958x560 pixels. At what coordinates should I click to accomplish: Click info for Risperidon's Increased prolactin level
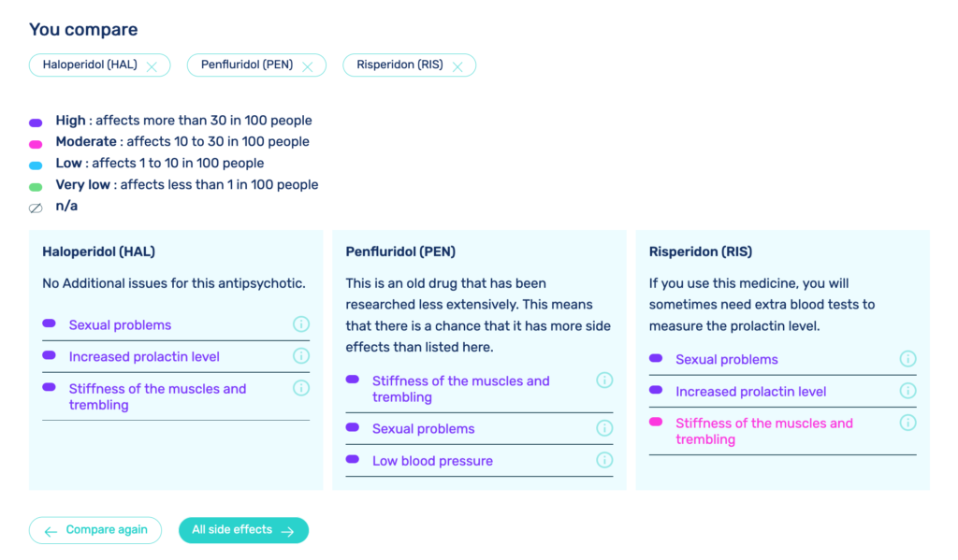[907, 391]
